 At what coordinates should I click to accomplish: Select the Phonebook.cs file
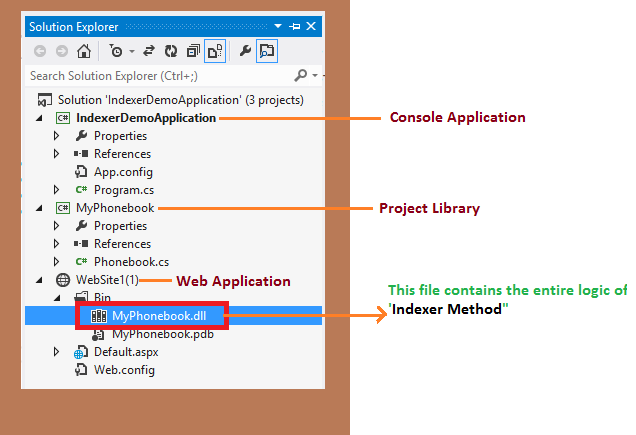point(131,262)
